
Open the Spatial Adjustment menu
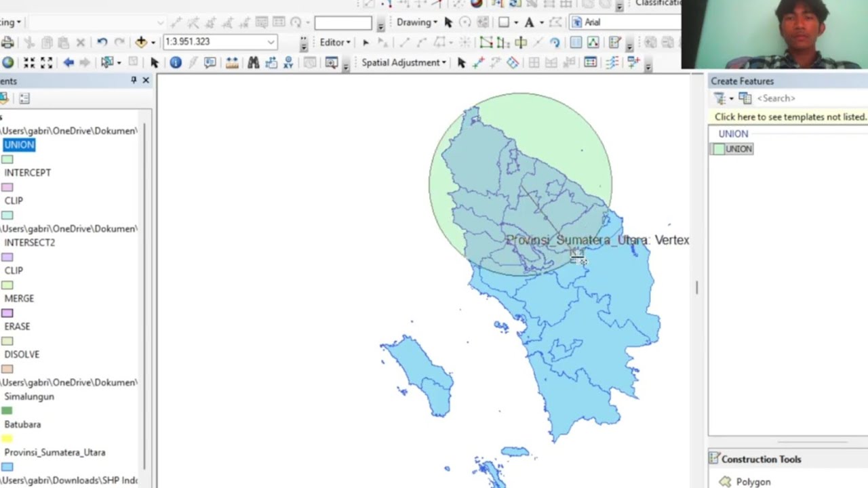point(404,62)
